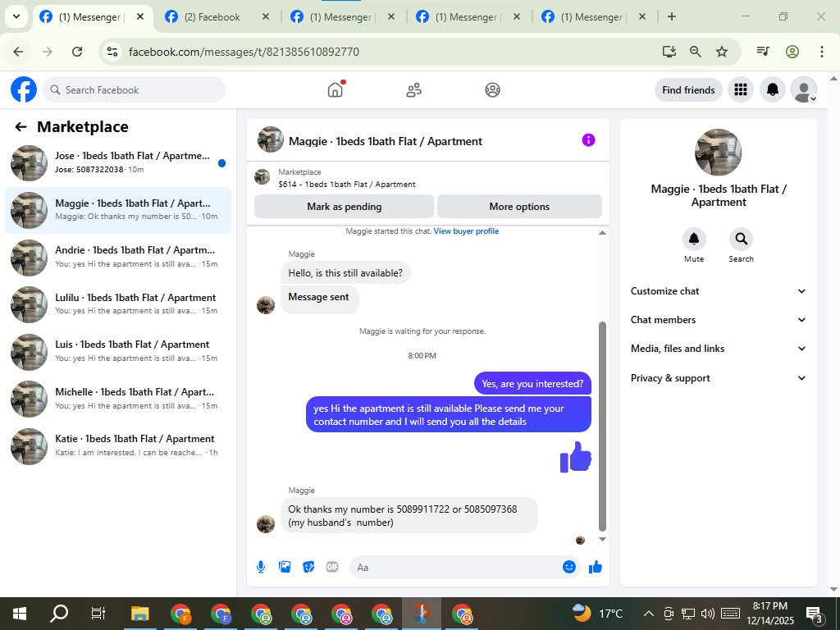Open Task View on taskbar
The height and width of the screenshot is (630, 840).
(98, 614)
